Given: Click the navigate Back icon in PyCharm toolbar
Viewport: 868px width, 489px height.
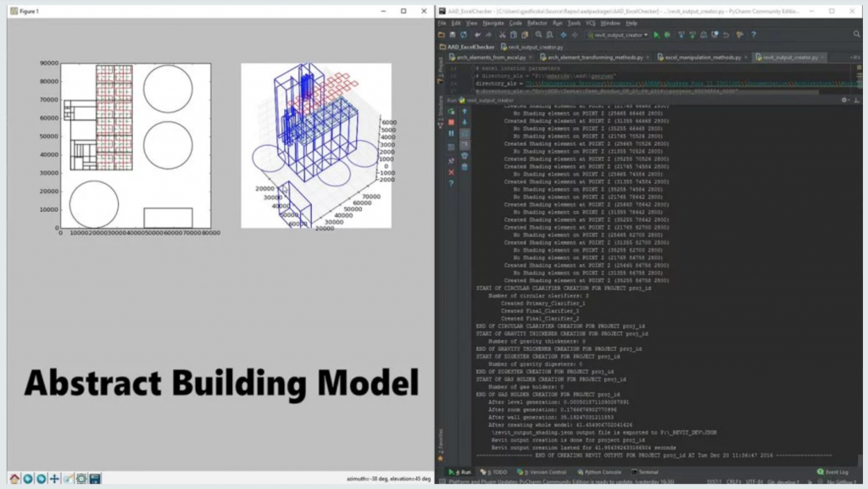Looking at the screenshot, I should pyautogui.click(x=564, y=35).
